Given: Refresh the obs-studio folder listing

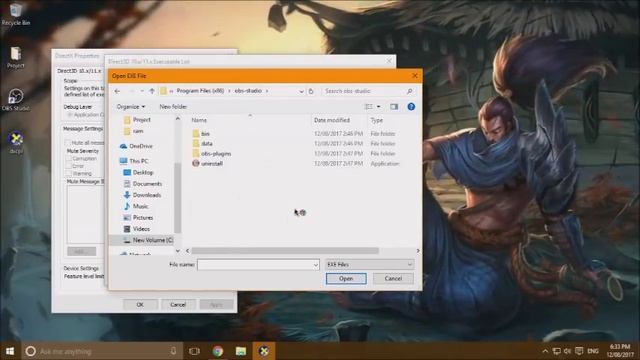Looking at the screenshot, I should point(311,91).
